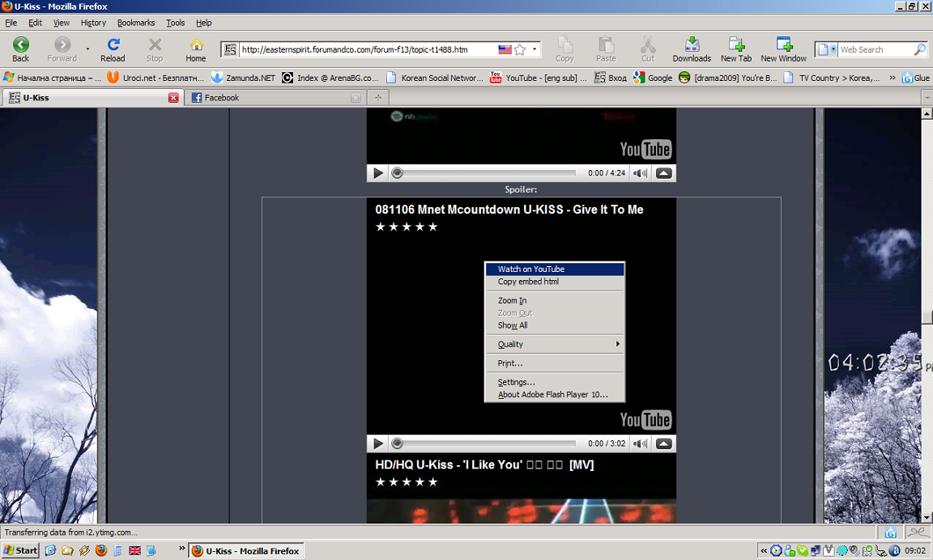The width and height of the screenshot is (933, 560).
Task: Open the drama2009 bookmark
Action: [x=728, y=78]
